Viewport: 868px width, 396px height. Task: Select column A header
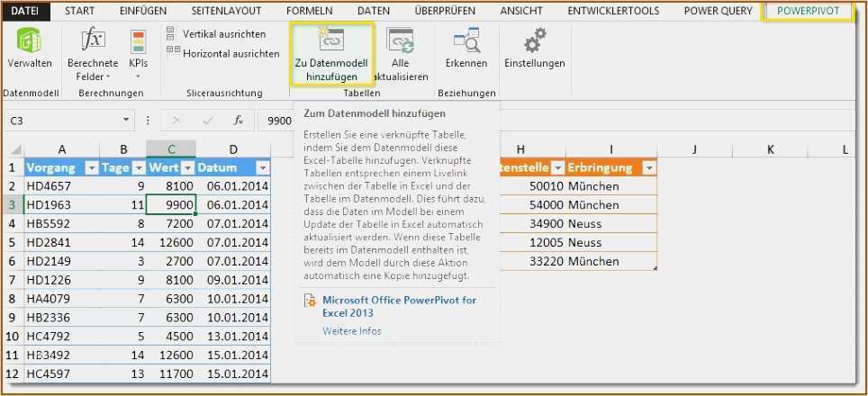(x=62, y=149)
